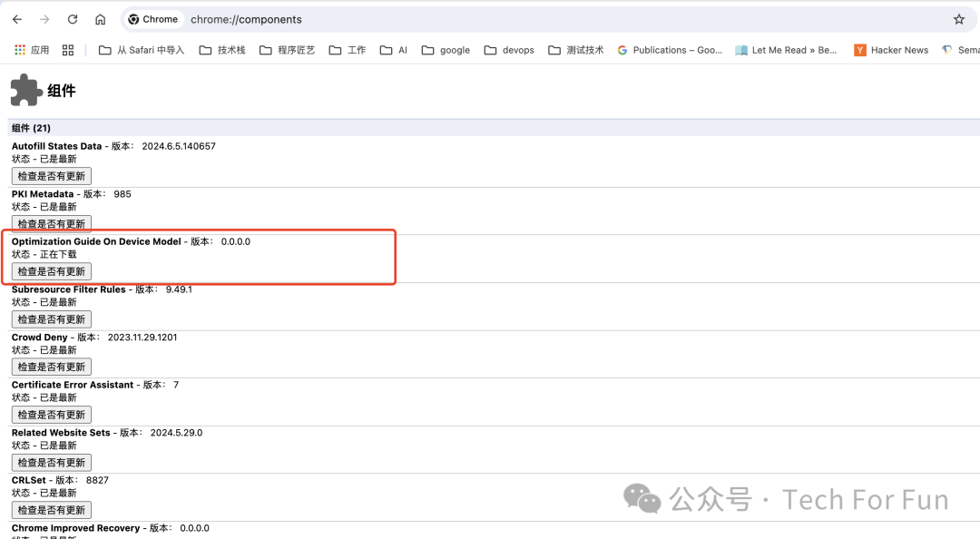This screenshot has height=539, width=980.
Task: Reload the chrome://components page
Action: pos(73,19)
